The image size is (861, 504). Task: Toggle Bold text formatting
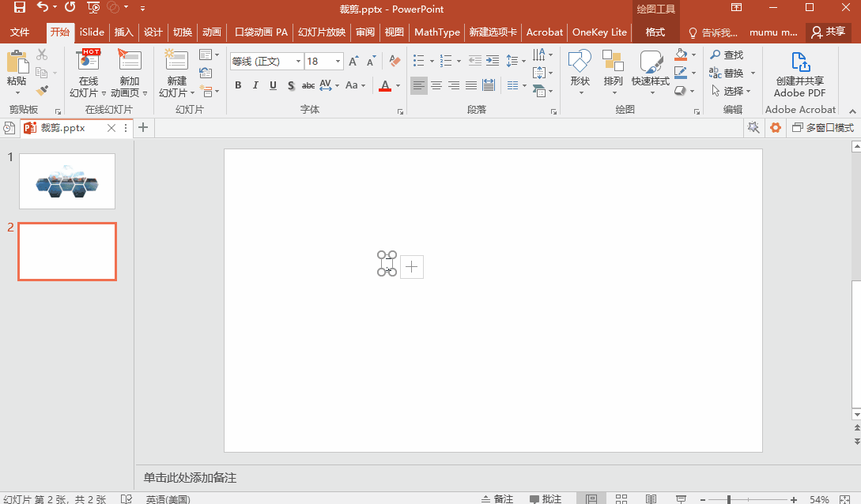(x=238, y=85)
